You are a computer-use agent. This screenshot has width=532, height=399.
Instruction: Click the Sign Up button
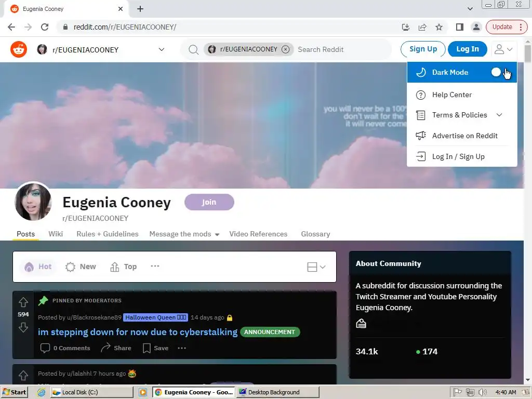click(x=423, y=49)
